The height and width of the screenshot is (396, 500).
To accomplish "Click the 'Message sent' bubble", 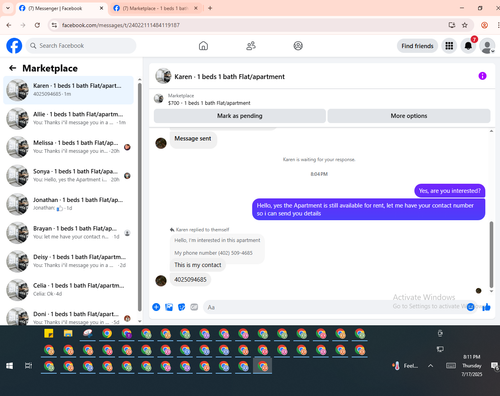I will [x=193, y=139].
